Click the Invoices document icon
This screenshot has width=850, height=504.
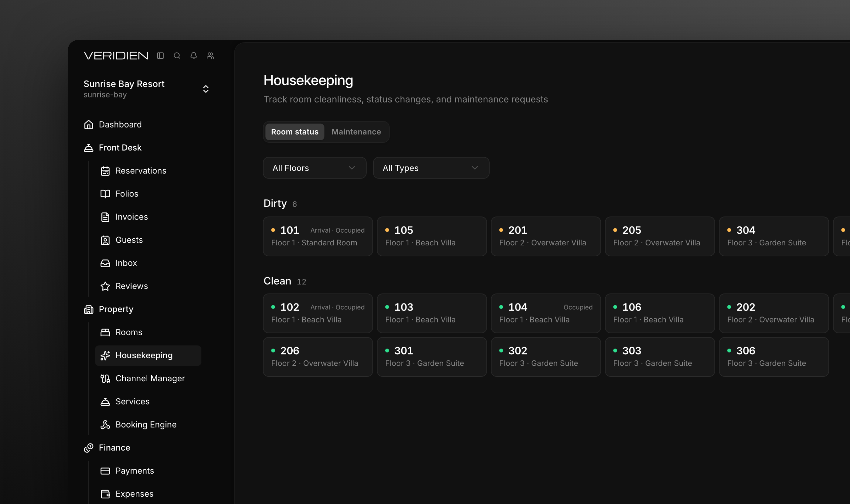(105, 217)
